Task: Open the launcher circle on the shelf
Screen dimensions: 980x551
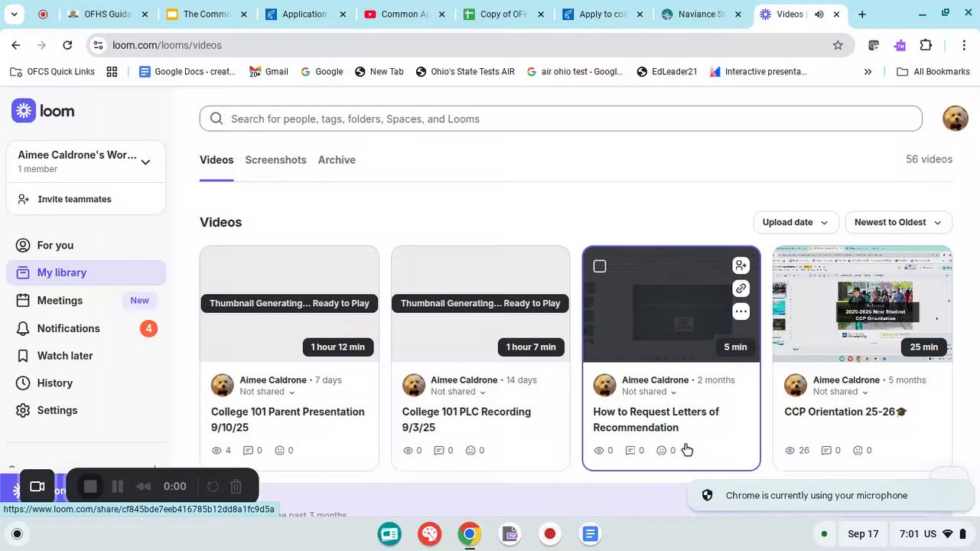Action: click(x=18, y=533)
